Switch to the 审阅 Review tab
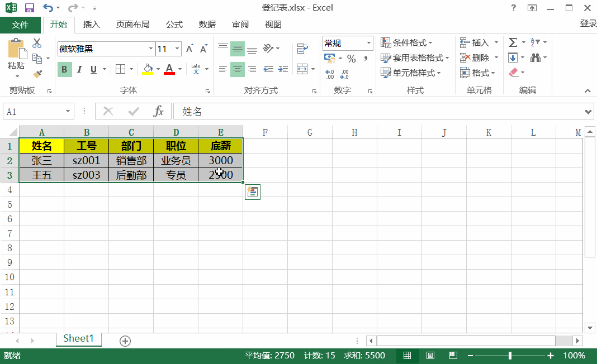The width and height of the screenshot is (597, 364). click(240, 25)
